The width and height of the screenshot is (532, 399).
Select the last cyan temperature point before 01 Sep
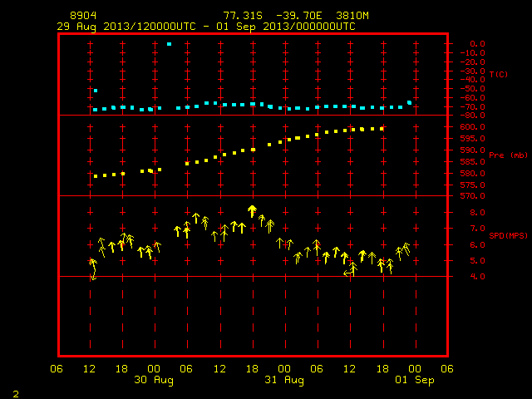coord(410,103)
